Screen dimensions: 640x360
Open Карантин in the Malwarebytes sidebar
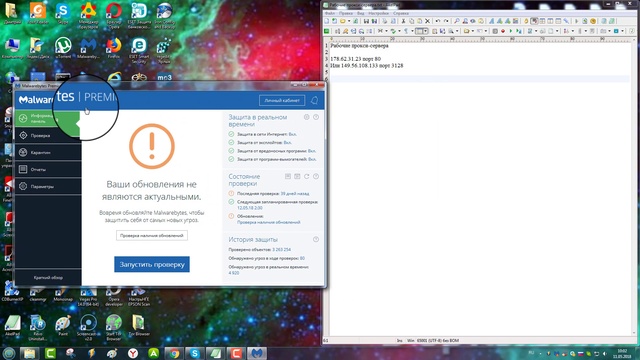coord(48,152)
